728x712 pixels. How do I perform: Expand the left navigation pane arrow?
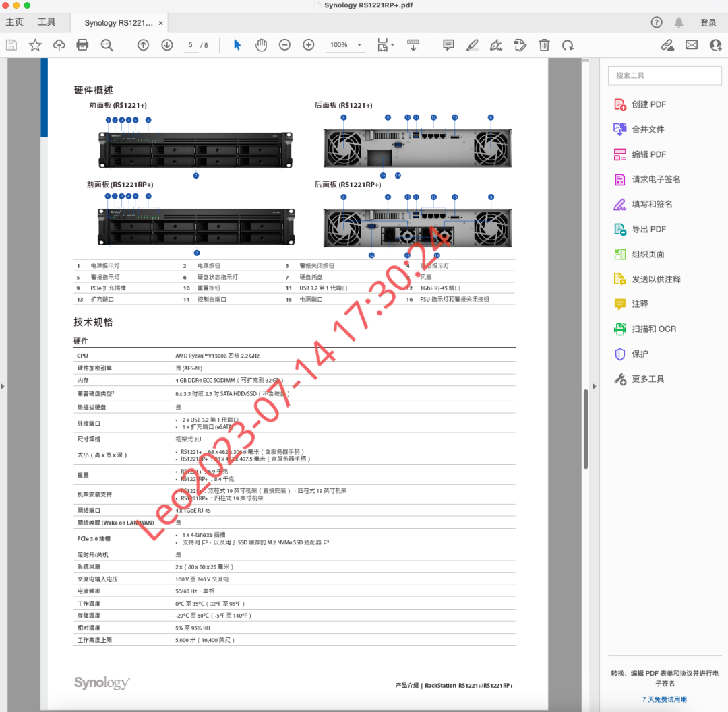(x=3, y=386)
